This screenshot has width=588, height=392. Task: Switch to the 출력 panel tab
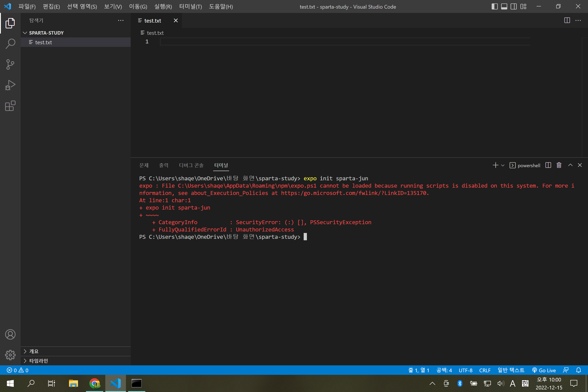click(164, 165)
